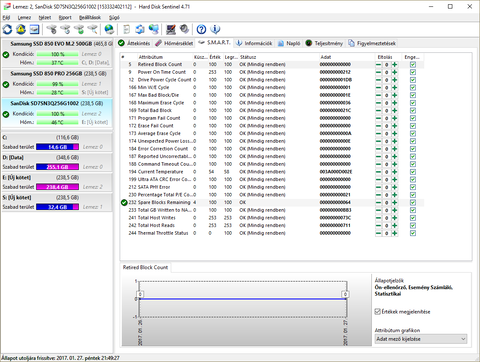Viewport: 480px width, 362px height.
Task: Click minus button in SATA PHY Error row
Action: 378,187
